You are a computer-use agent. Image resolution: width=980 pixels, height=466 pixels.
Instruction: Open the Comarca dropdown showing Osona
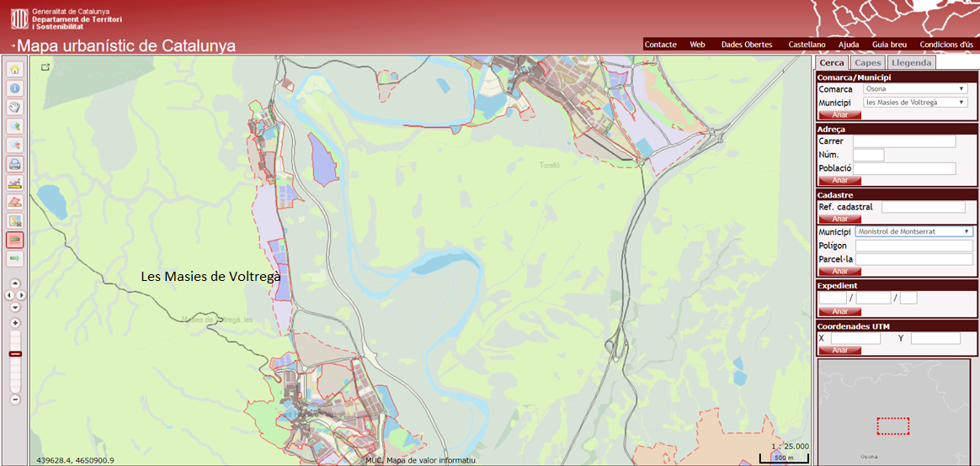(x=917, y=89)
